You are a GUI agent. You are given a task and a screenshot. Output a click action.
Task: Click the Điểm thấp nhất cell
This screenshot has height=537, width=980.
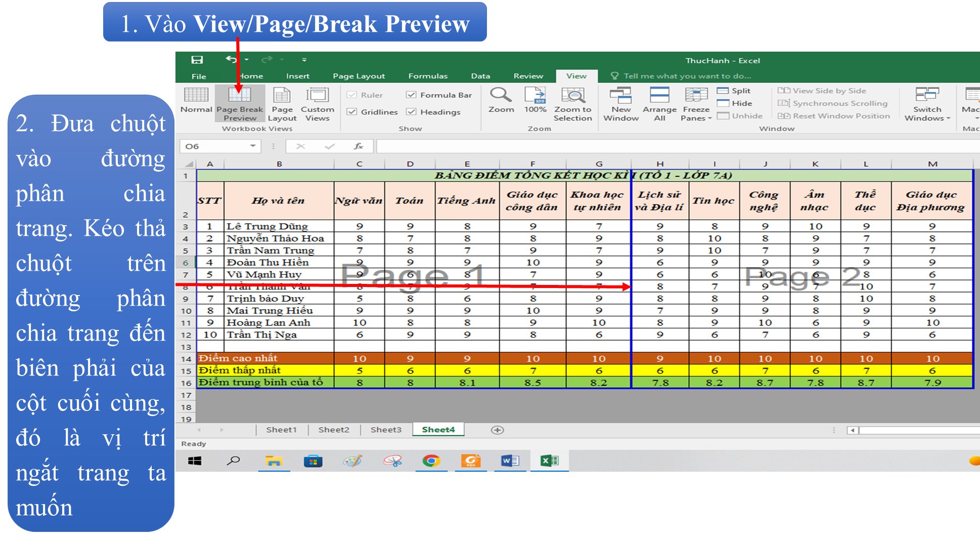[265, 370]
